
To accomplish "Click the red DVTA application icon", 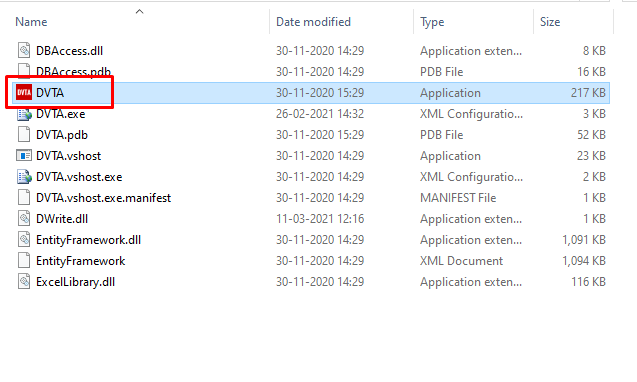I will coord(24,93).
